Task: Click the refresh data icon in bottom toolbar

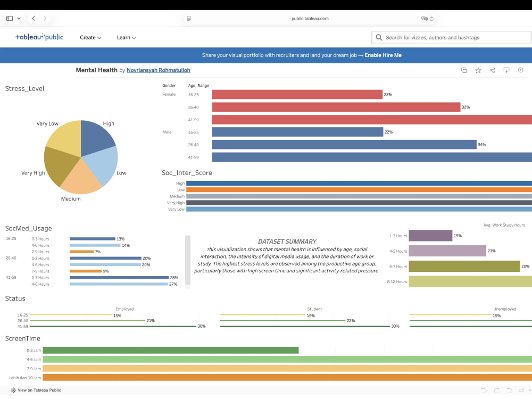Action: pyautogui.click(x=521, y=390)
